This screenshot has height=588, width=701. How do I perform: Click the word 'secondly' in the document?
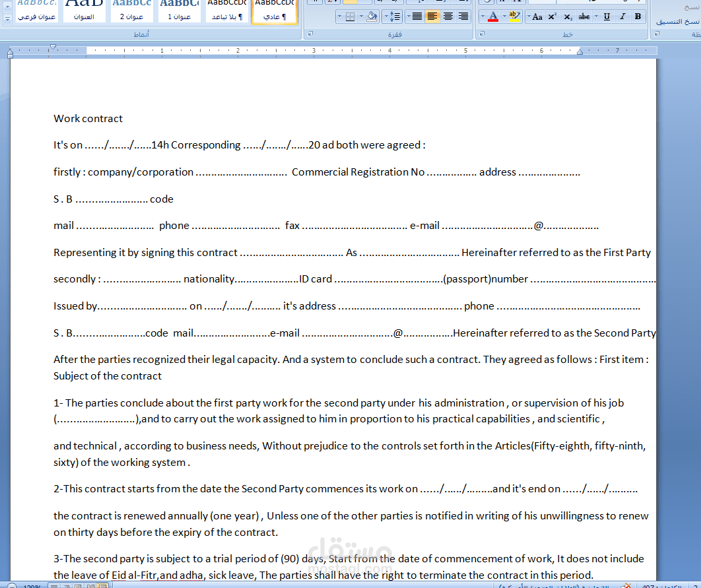pyautogui.click(x=74, y=279)
